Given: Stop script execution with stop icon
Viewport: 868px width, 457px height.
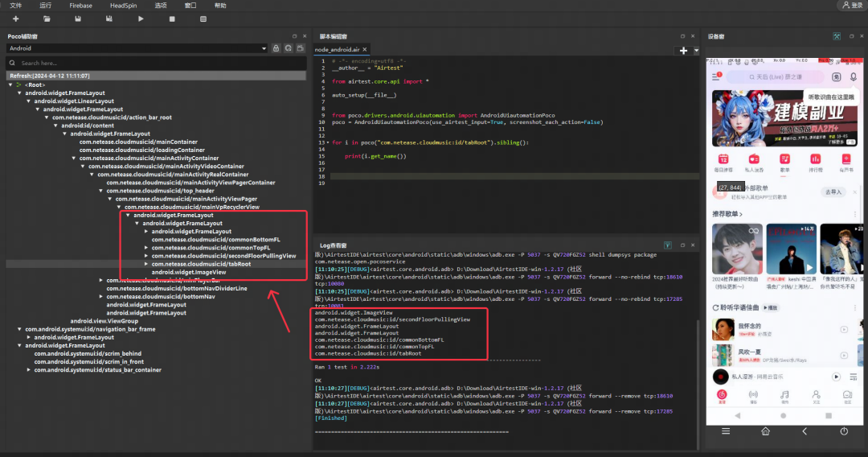Looking at the screenshot, I should (x=172, y=19).
